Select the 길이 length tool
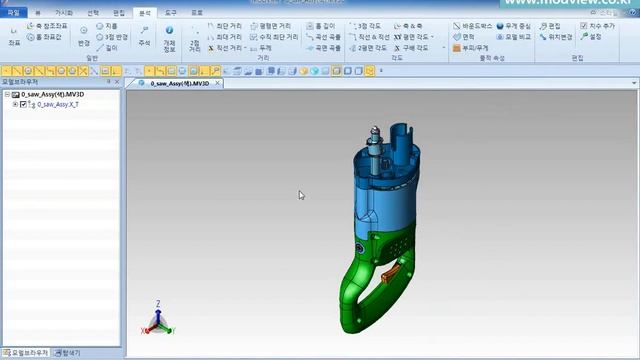 107,48
